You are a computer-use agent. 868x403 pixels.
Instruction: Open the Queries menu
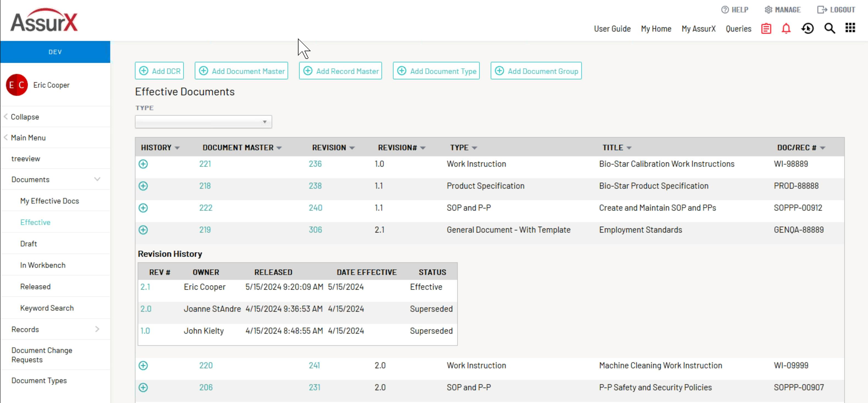pyautogui.click(x=738, y=29)
